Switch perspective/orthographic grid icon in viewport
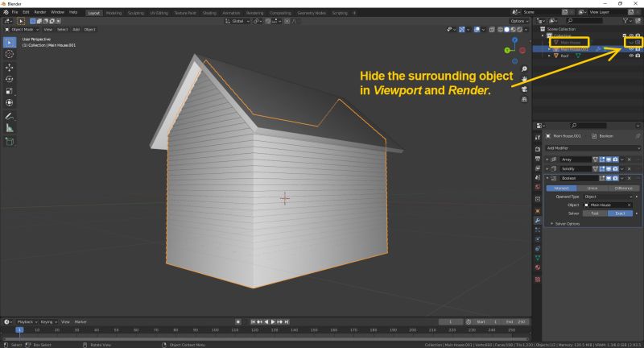This screenshot has height=348, width=644. (524, 99)
